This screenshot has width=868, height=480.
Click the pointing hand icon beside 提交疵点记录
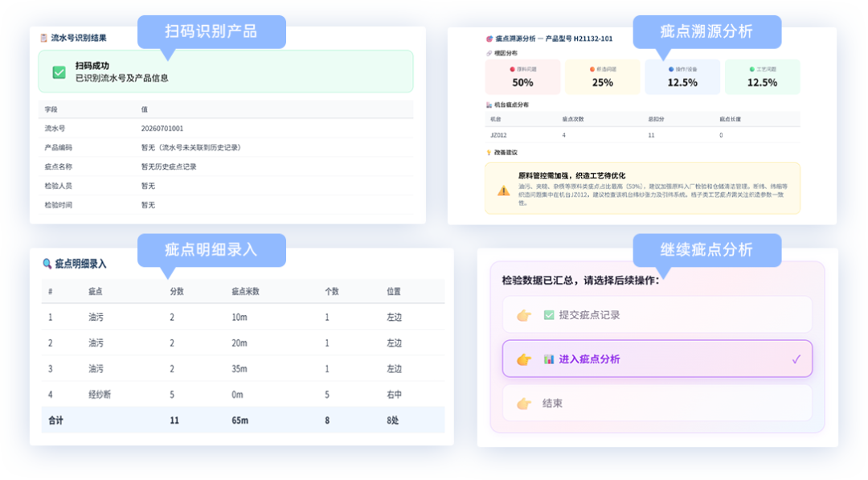(524, 315)
